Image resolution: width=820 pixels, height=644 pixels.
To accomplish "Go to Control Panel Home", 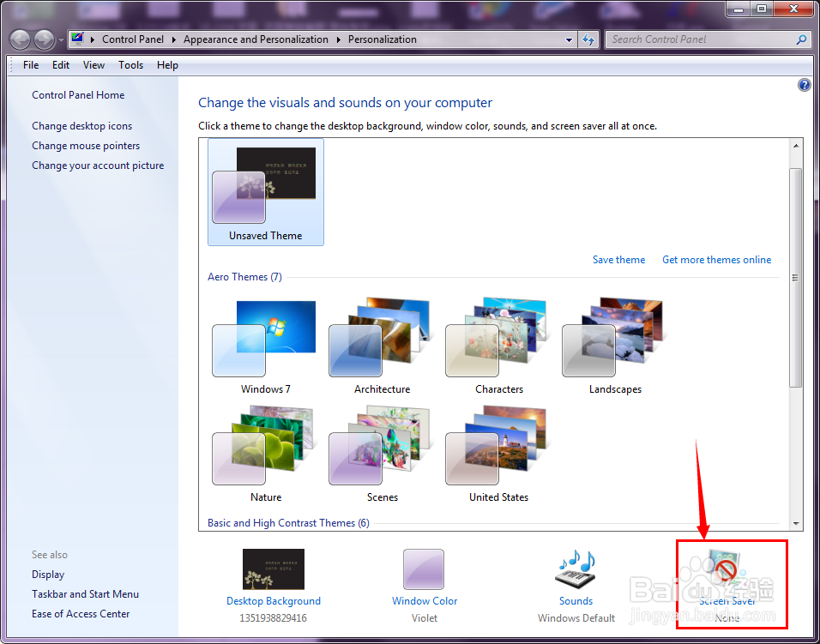I will [x=78, y=95].
